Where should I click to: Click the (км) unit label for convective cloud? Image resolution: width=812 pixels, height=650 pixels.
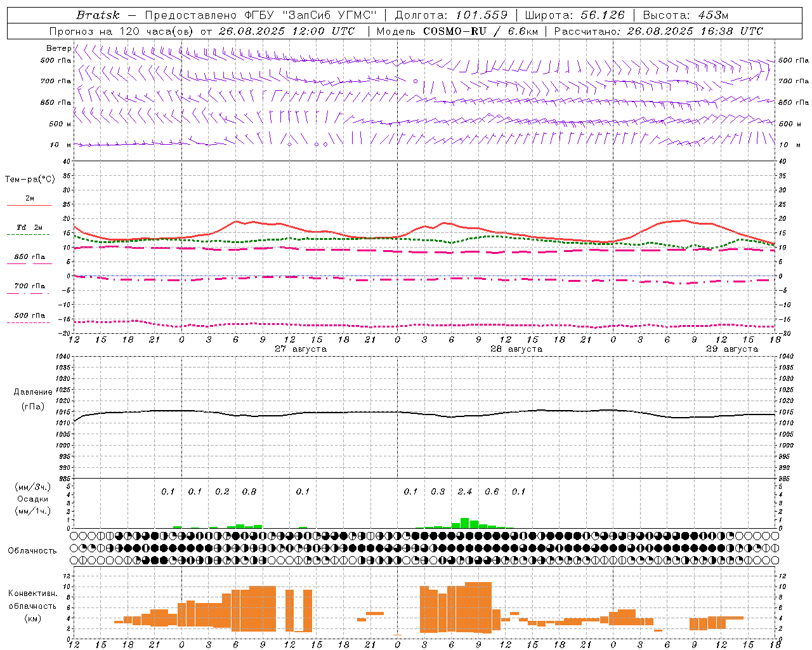tap(33, 618)
